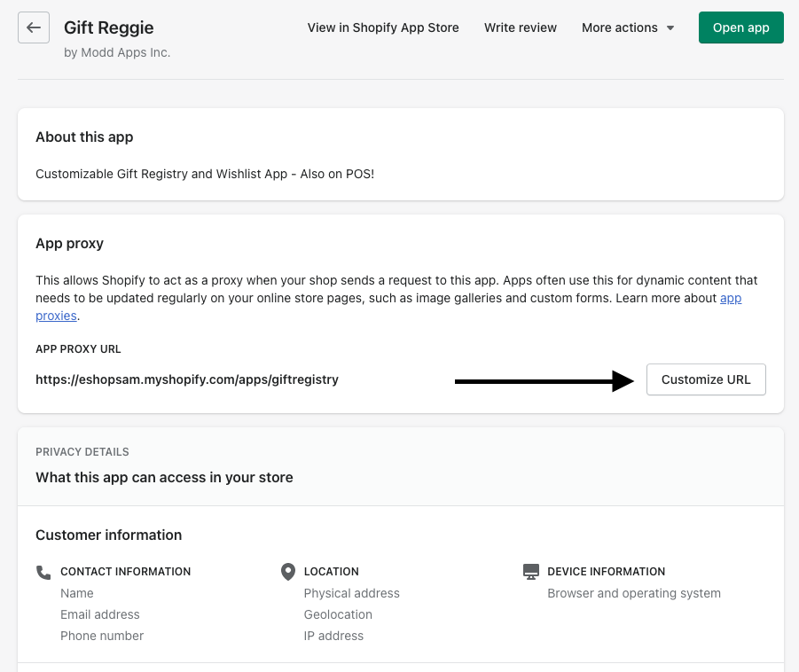Open View in Shopify App Store
The height and width of the screenshot is (672, 799).
[383, 27]
